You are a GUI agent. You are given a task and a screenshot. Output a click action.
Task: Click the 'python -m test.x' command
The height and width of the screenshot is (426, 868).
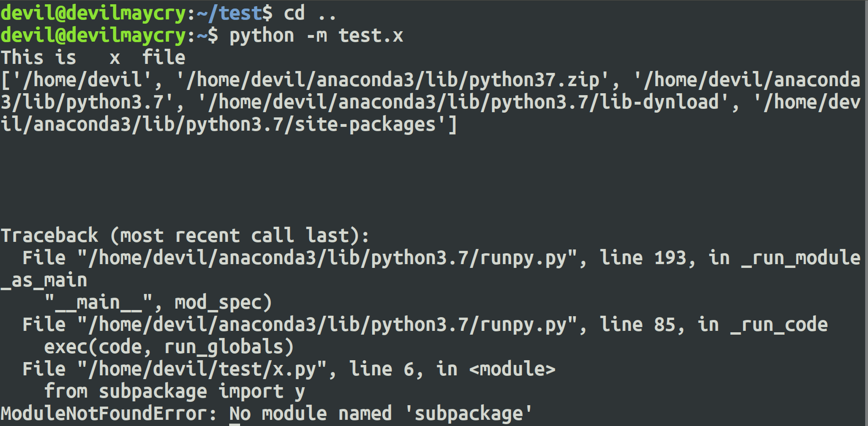pos(316,35)
